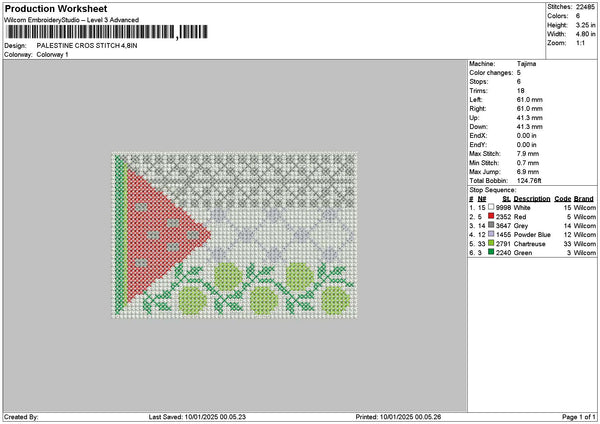Click the thread code 3647 in Grey row
The image size is (600, 424).
(503, 226)
